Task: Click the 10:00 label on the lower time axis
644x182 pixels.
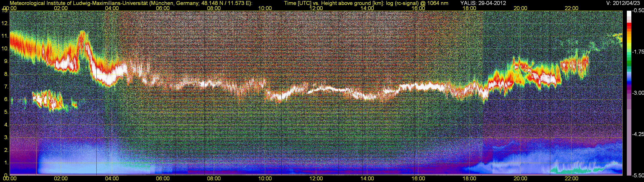Action: pos(265,179)
